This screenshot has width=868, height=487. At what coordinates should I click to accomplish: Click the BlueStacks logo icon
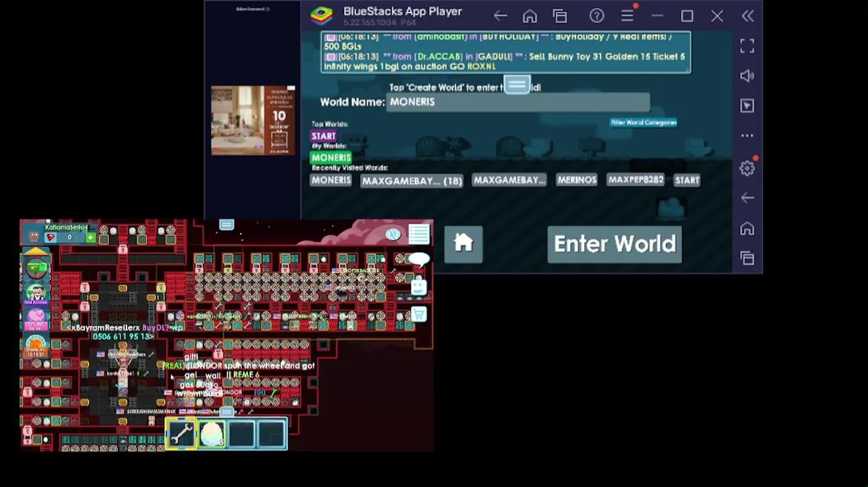coord(322,16)
